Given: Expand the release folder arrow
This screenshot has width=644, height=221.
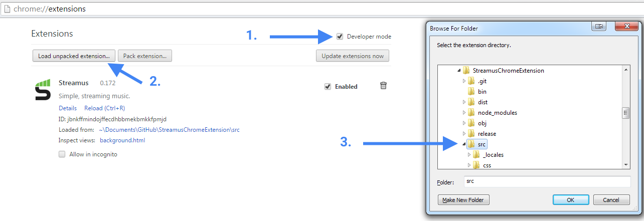Looking at the screenshot, I should point(464,134).
